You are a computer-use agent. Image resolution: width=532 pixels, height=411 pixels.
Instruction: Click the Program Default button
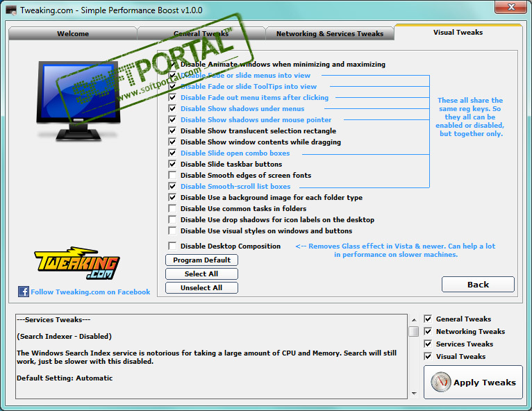coord(201,260)
